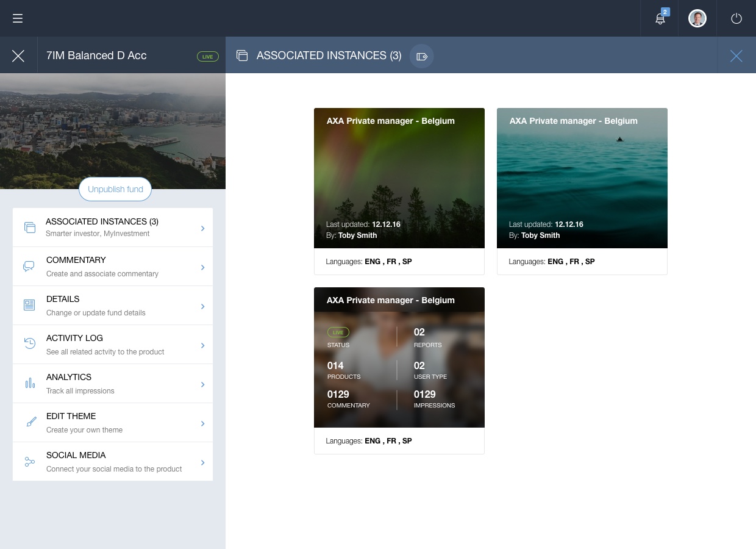Viewport: 756px width, 549px height.
Task: Click the power logout icon
Action: 736,18
